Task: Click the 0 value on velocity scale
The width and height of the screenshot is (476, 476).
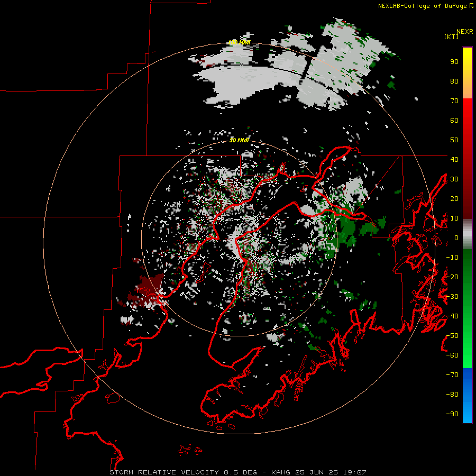Action: [x=456, y=238]
